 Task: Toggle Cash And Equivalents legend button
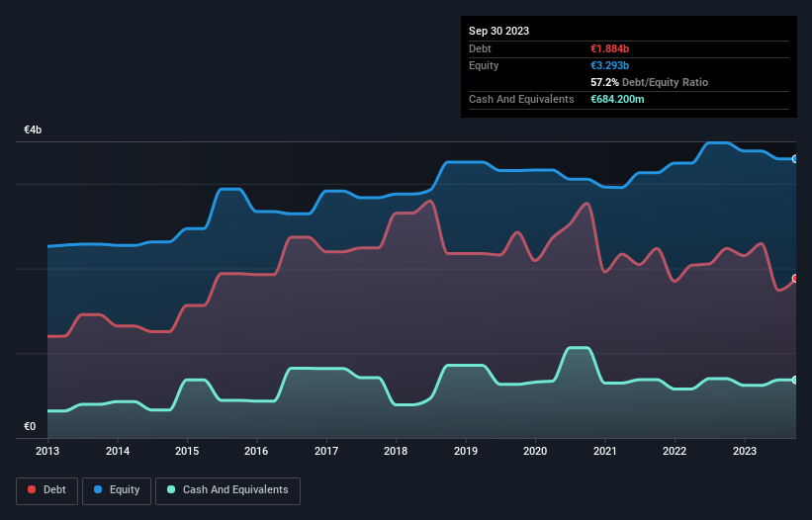pyautogui.click(x=227, y=490)
